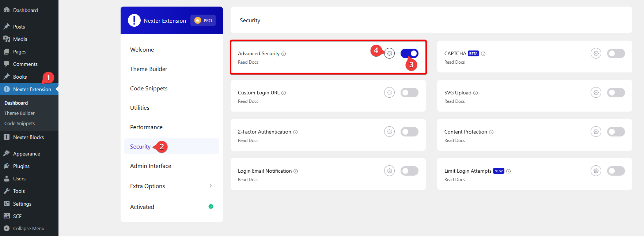644x236 pixels.
Task: Click Read Docs under Login Email Notification
Action: 248,180
